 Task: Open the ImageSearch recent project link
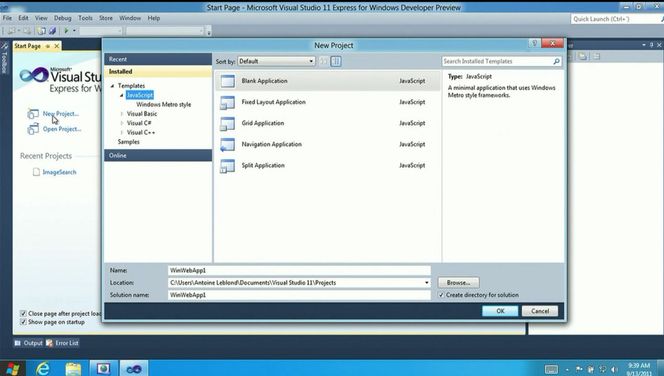click(x=59, y=172)
